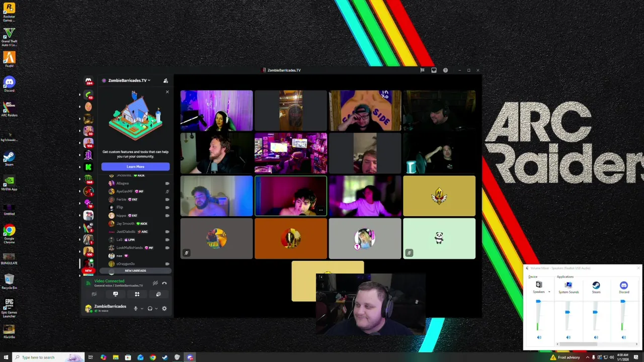Click the Video Connected status text
The height and width of the screenshot is (362, 644).
pos(109,281)
